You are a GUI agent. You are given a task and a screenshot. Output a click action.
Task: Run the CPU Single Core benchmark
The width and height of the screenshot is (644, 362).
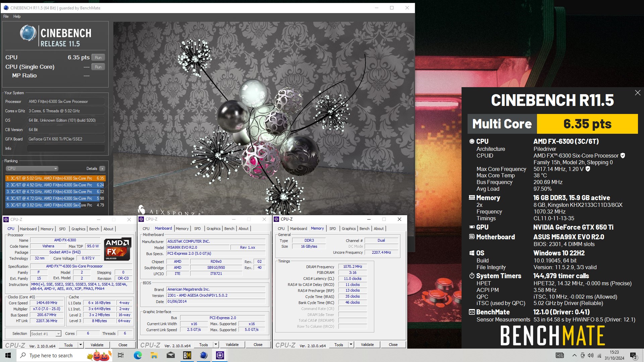(98, 67)
